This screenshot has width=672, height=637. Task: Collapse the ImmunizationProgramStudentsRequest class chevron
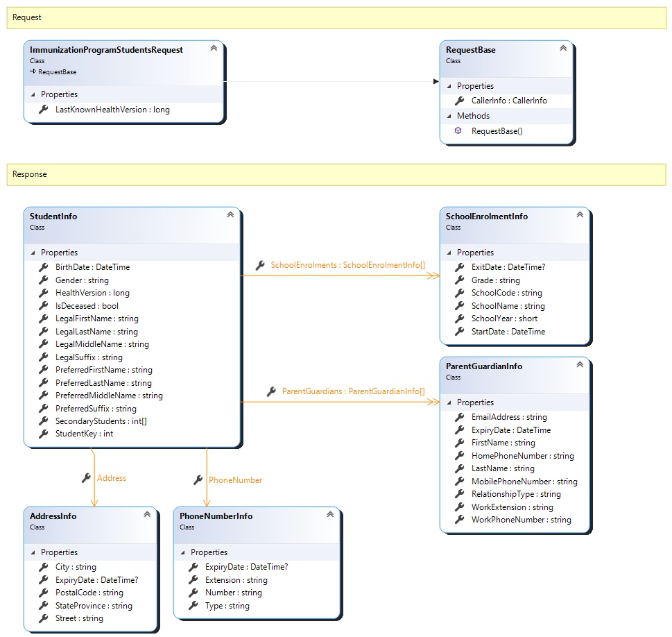point(214,49)
